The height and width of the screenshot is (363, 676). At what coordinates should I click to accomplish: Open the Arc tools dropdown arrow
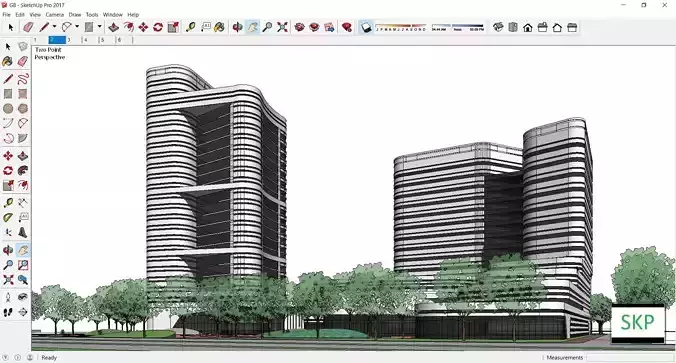[77, 27]
